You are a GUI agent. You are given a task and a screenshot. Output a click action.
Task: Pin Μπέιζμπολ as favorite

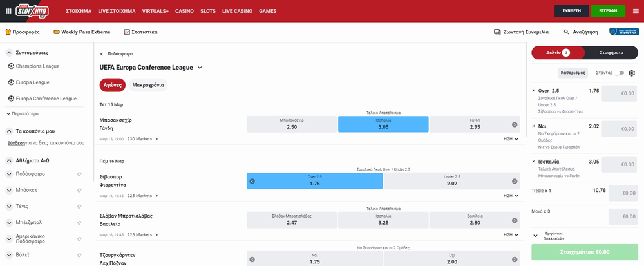tap(79, 222)
